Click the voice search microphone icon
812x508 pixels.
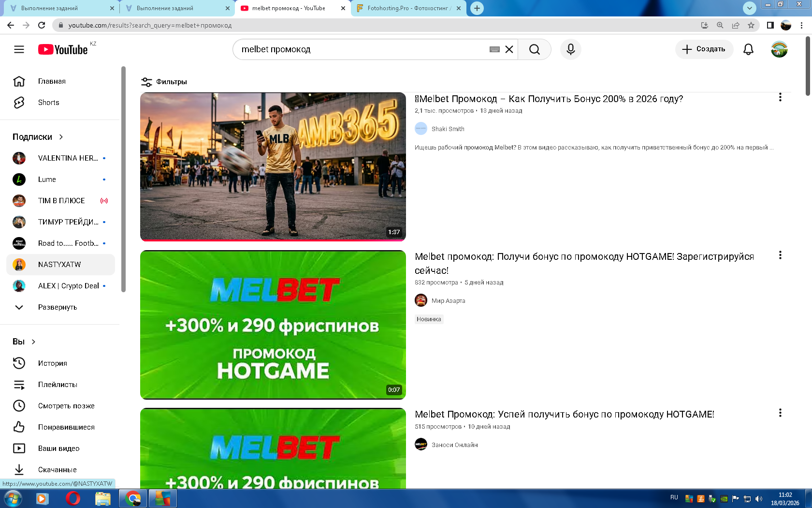click(570, 49)
